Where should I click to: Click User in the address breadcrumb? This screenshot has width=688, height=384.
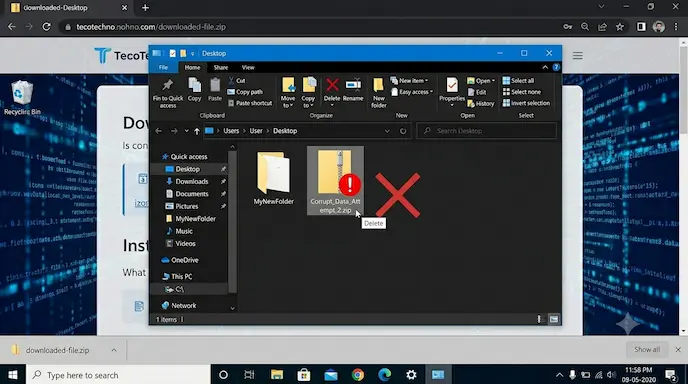[x=256, y=131]
